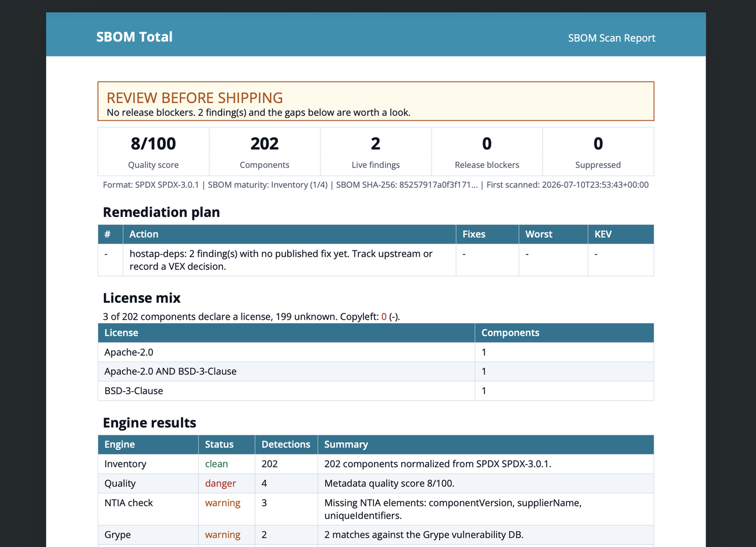Click the Live findings label
Screen dimensions: 756x547
376,165
